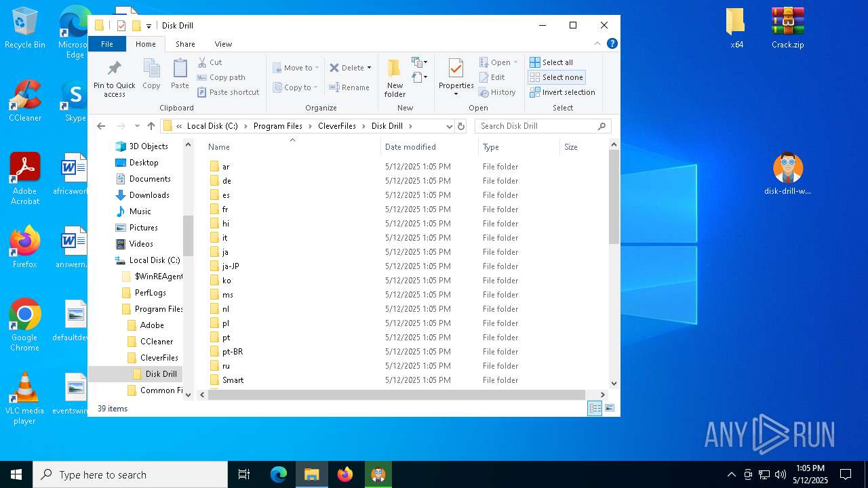The height and width of the screenshot is (488, 868).
Task: Click Firefox icon in taskbar
Action: (345, 474)
